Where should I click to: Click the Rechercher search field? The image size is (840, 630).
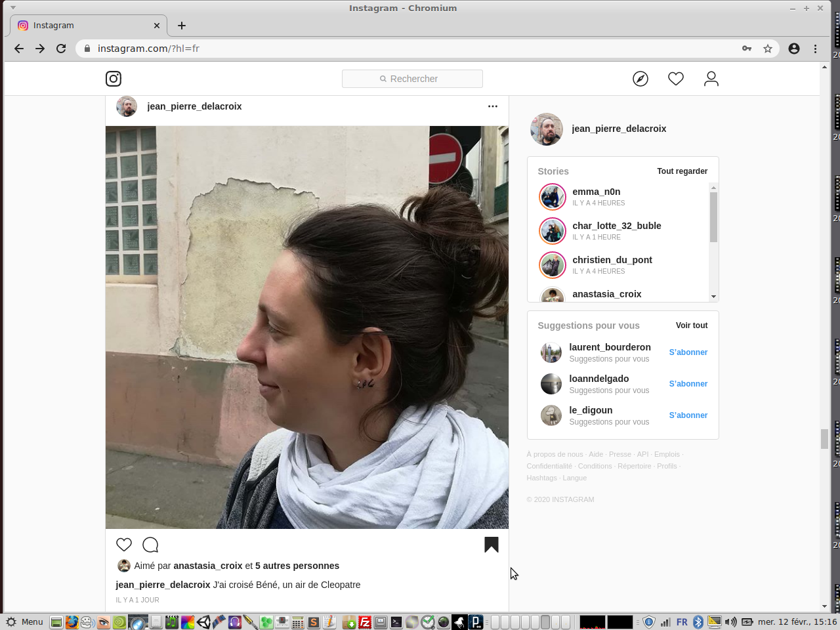point(412,79)
